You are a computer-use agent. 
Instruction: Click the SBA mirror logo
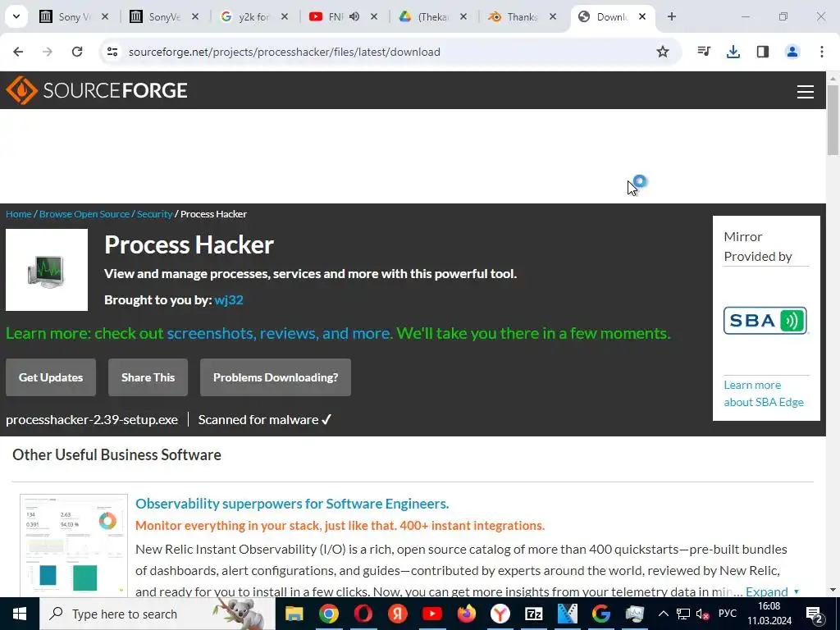click(x=765, y=321)
